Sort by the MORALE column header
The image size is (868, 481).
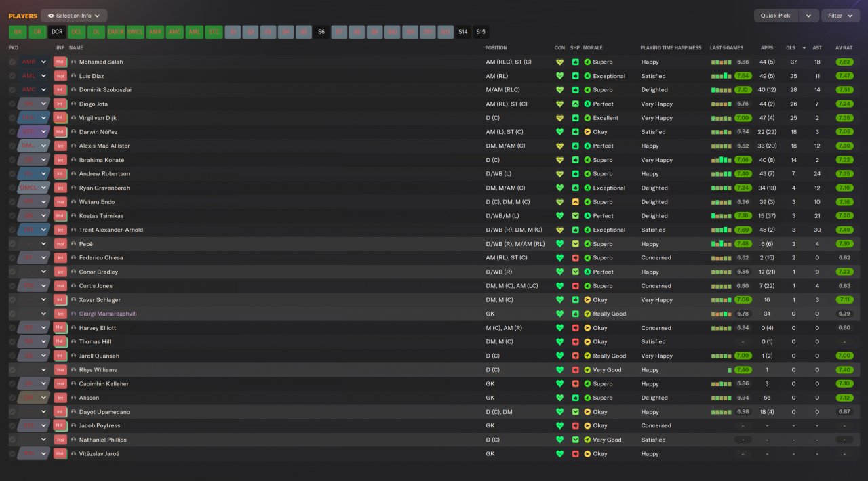593,48
